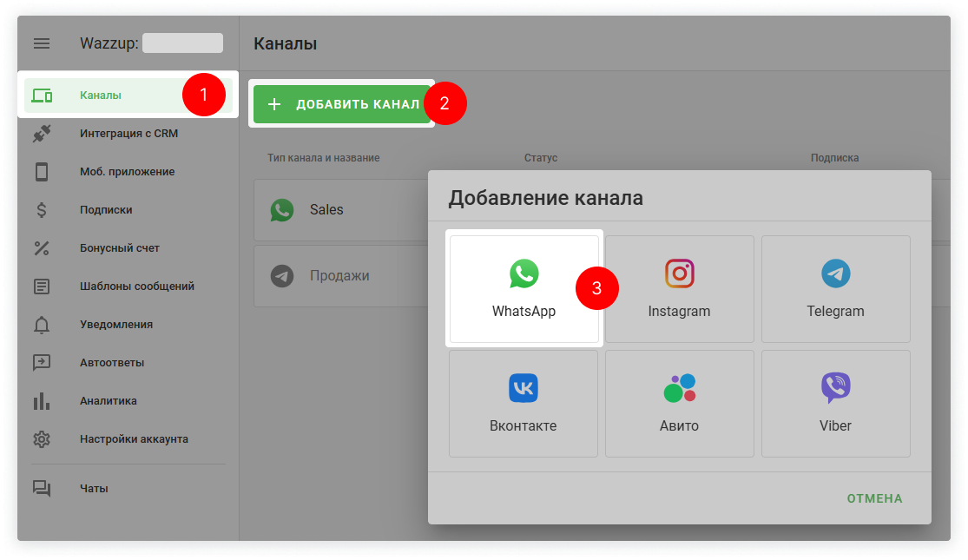The height and width of the screenshot is (560, 968).
Task: Navigate to Чаты
Action: point(94,489)
